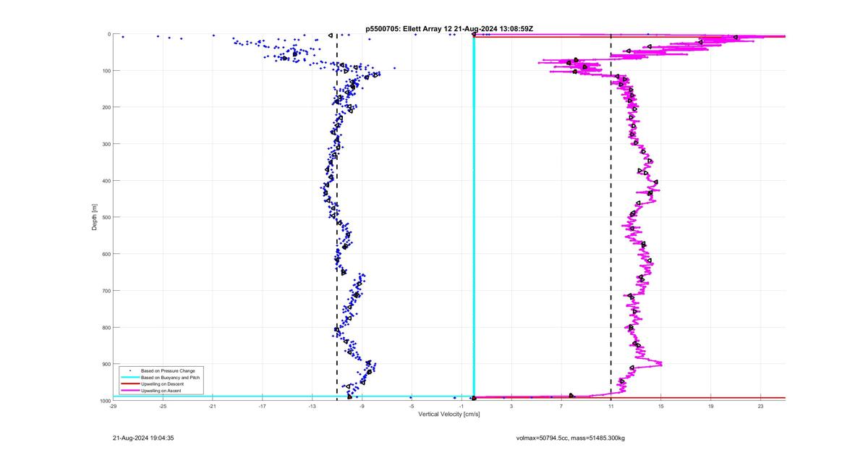Click x-axis tick label "15"
The width and height of the screenshot is (868, 450).
coord(661,406)
